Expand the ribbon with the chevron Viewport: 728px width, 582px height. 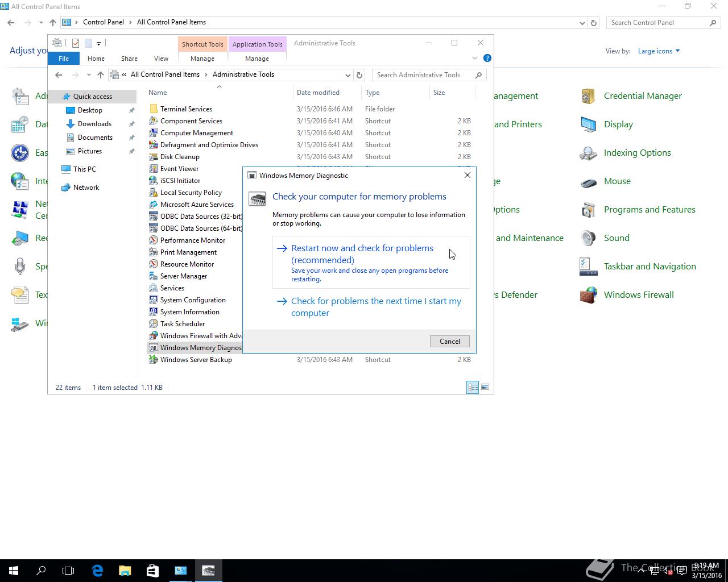(475, 58)
